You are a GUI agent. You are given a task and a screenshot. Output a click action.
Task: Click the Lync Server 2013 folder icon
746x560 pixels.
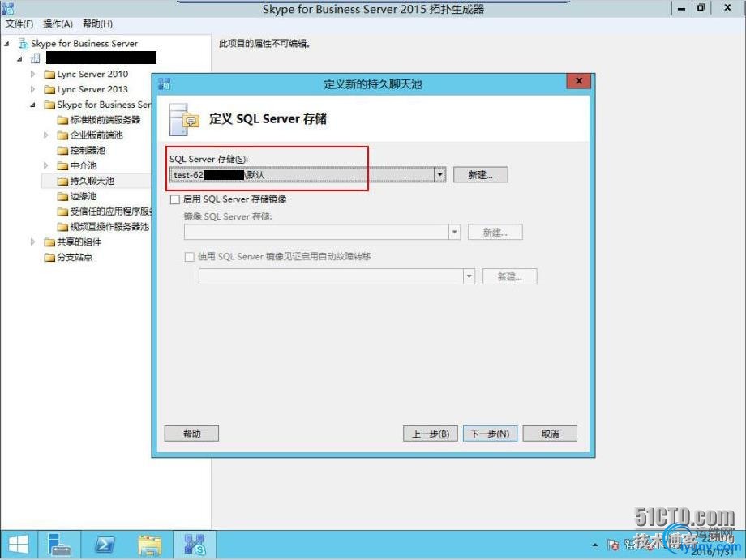point(49,89)
